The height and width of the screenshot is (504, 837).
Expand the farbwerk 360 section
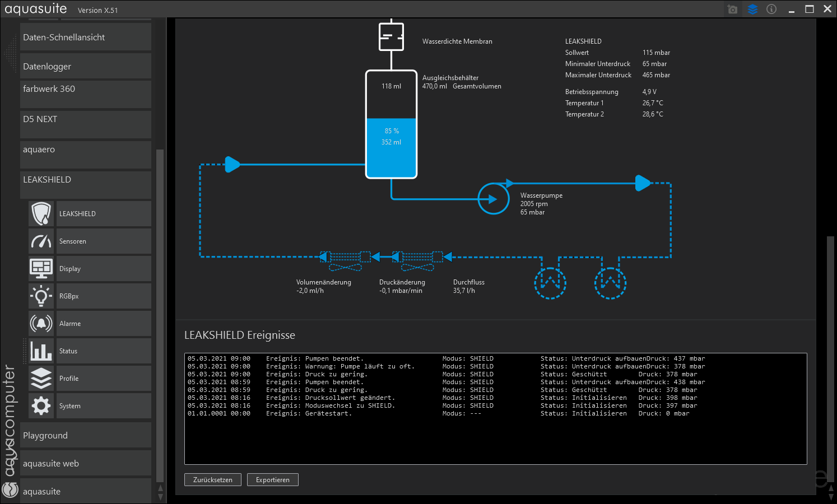(85, 94)
